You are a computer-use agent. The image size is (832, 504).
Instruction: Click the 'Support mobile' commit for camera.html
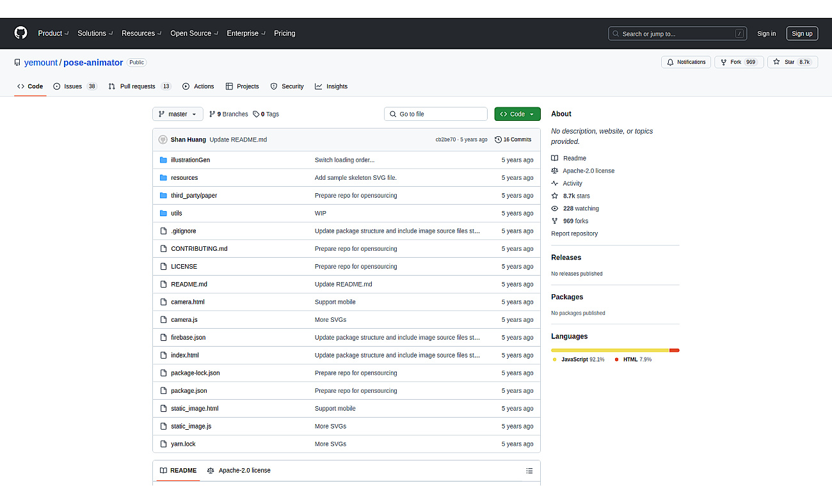point(335,302)
